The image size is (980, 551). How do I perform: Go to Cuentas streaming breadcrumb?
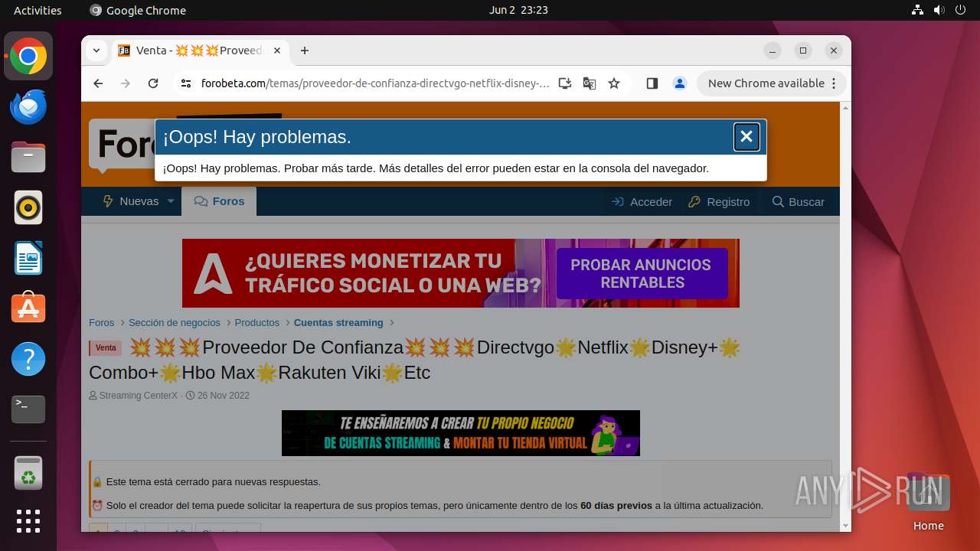click(338, 323)
